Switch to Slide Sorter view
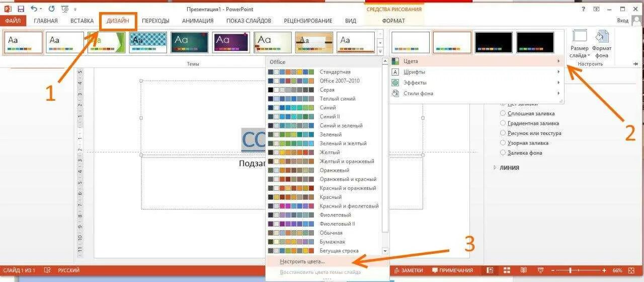 point(507,270)
